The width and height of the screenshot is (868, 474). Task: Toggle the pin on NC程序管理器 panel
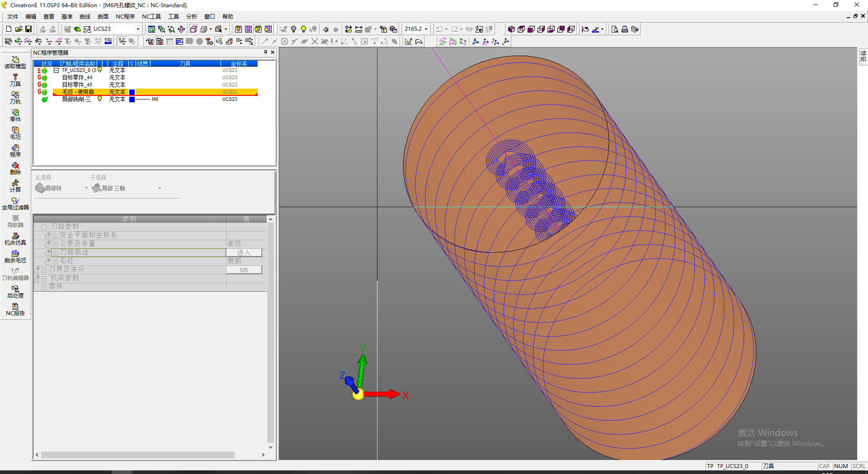265,52
